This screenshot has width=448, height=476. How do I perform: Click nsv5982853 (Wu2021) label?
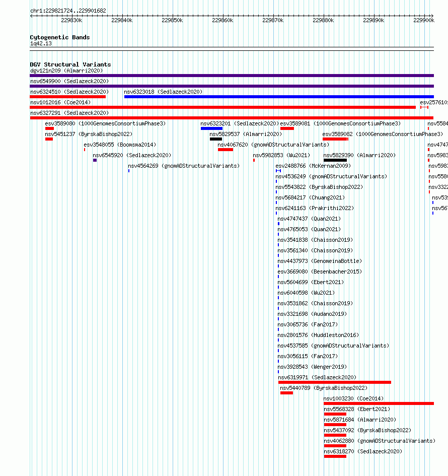point(281,156)
